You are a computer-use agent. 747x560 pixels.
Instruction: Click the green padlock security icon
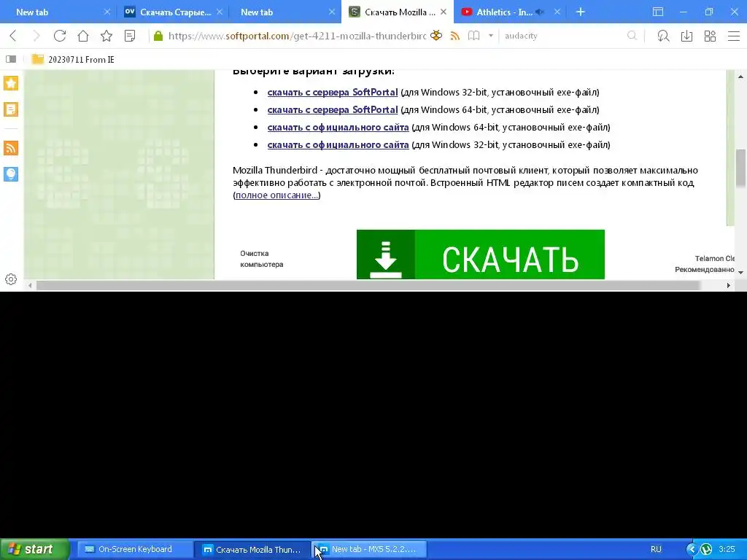(158, 36)
